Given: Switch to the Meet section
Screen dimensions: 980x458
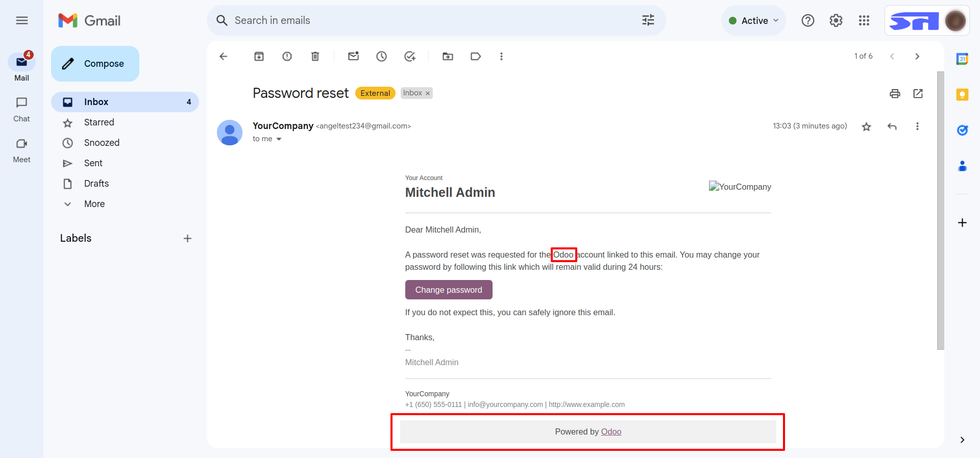Looking at the screenshot, I should (x=21, y=150).
